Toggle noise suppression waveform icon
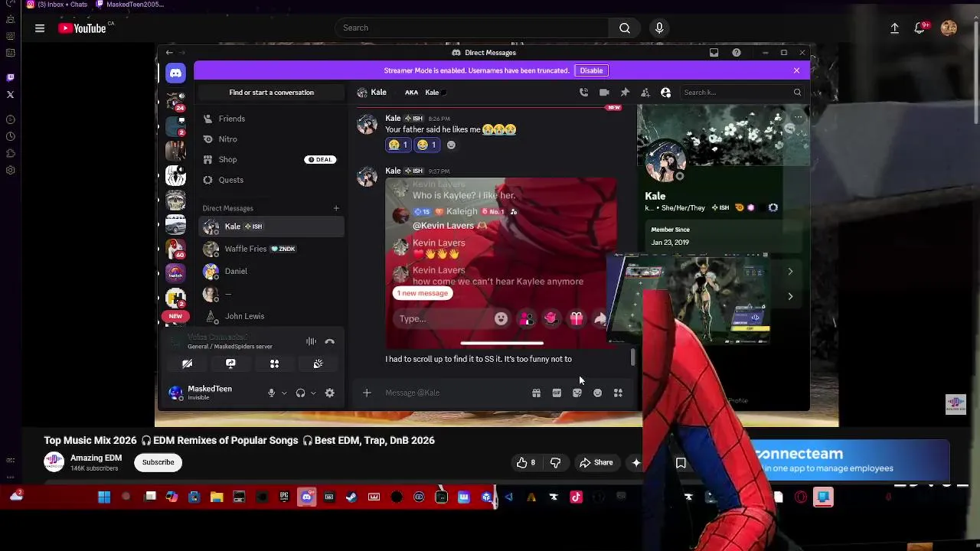The width and height of the screenshot is (980, 551). coord(311,342)
